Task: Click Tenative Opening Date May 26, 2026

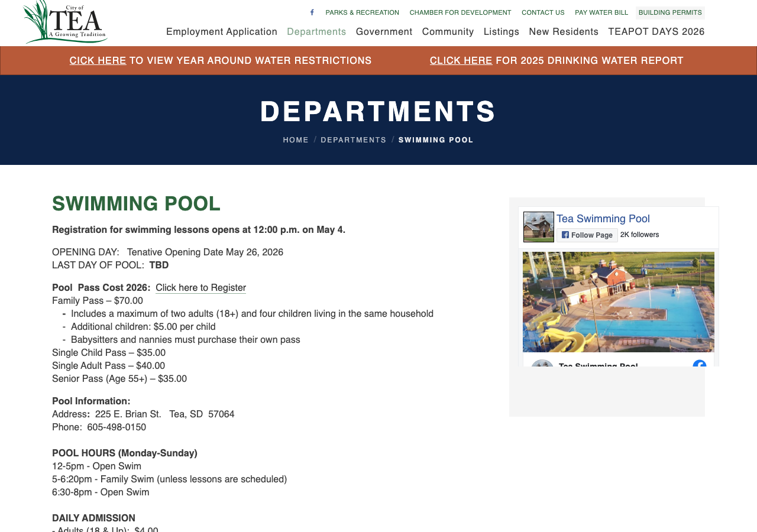Action: (205, 252)
